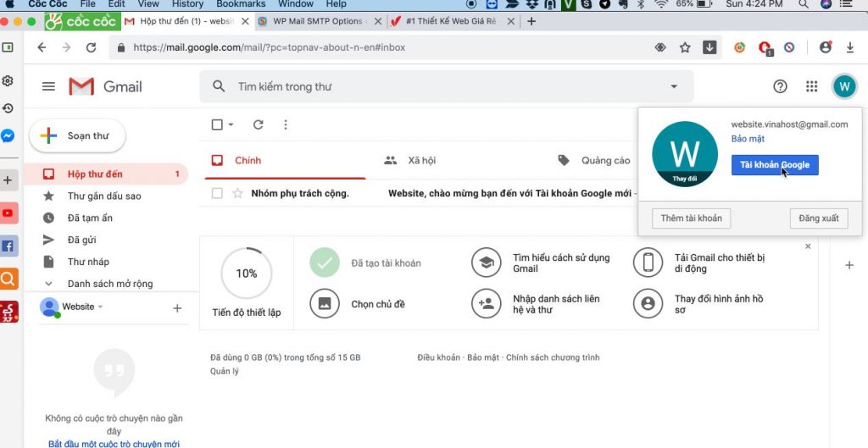This screenshot has width=868, height=448.
Task: Open the Gmail main menu hamburger icon
Action: 48,86
